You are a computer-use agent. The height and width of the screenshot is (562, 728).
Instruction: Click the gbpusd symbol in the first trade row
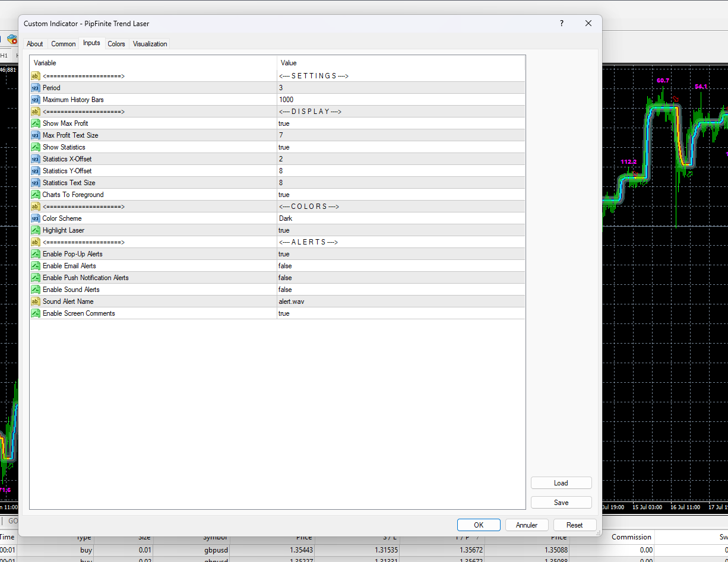[216, 550]
